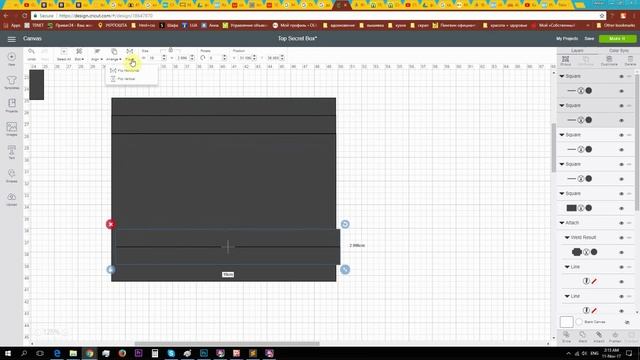
Task: Click the green Make It button
Action: click(x=617, y=38)
